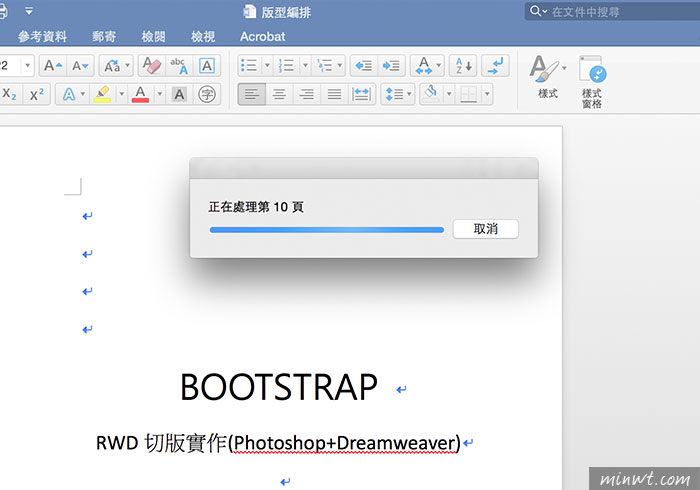The height and width of the screenshot is (490, 700).
Task: Align text left
Action: (252, 94)
